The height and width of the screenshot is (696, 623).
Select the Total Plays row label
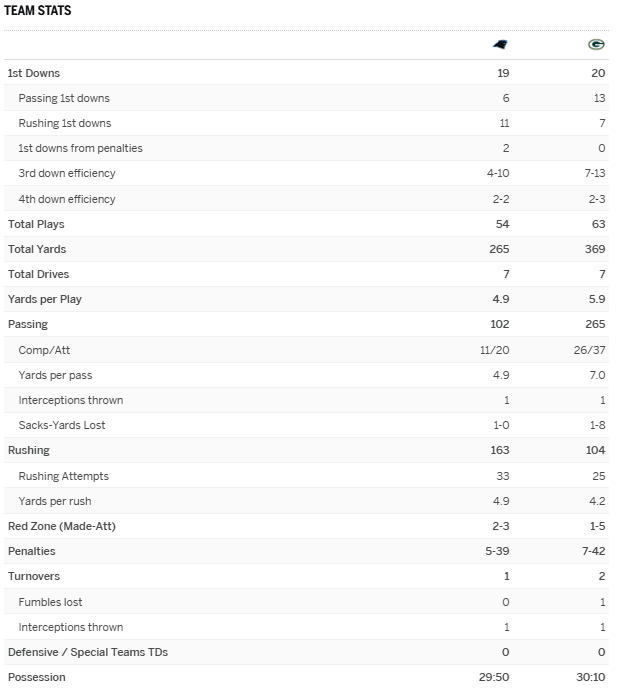click(x=36, y=224)
